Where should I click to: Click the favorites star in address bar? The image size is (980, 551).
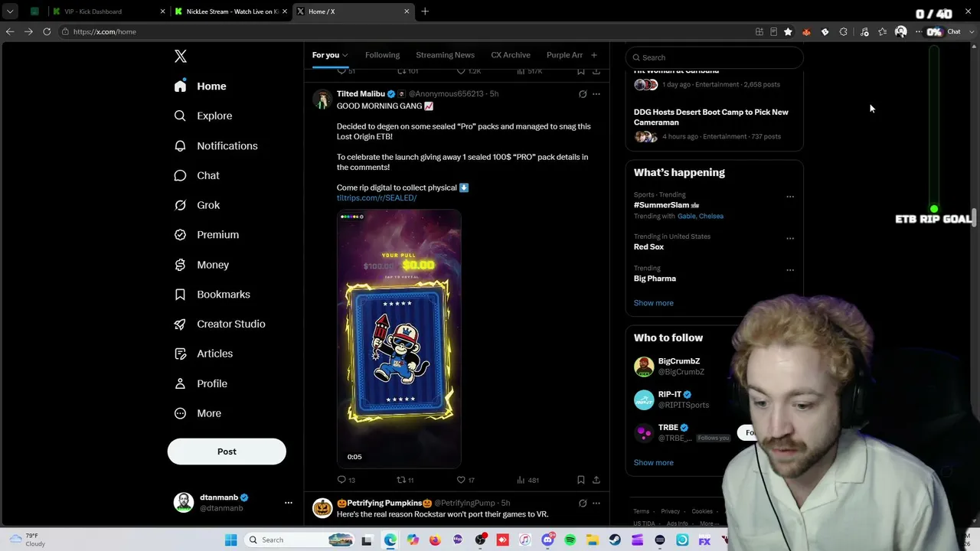[x=788, y=31]
